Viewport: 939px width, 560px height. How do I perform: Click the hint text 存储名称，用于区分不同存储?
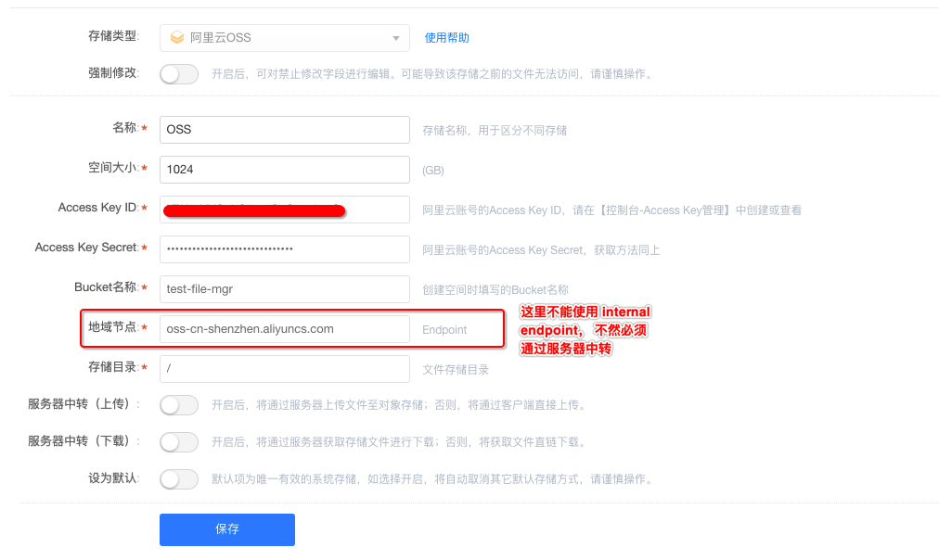click(495, 131)
